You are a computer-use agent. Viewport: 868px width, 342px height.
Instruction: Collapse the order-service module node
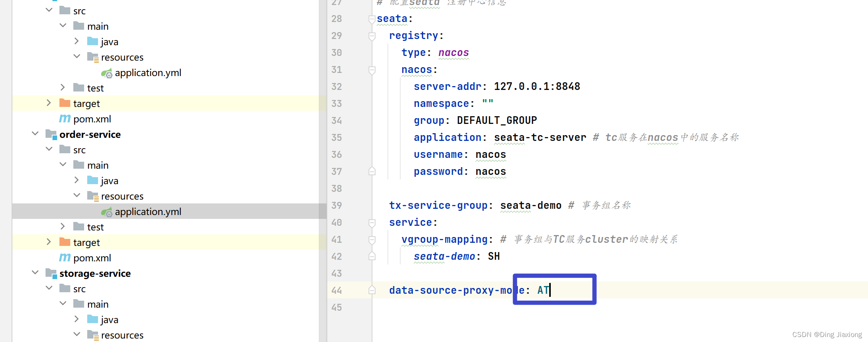[35, 134]
